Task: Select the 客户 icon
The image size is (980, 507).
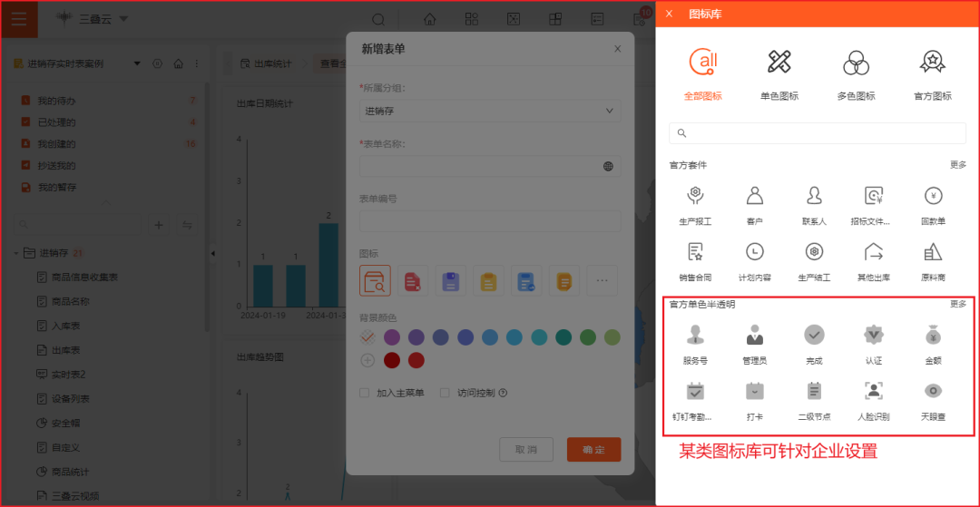Action: [x=754, y=196]
